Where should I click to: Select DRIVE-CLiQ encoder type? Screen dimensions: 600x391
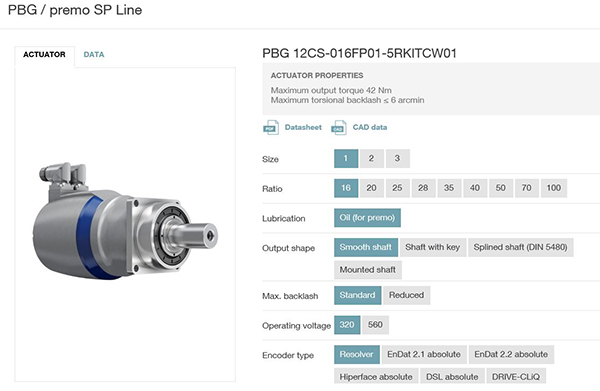click(516, 377)
